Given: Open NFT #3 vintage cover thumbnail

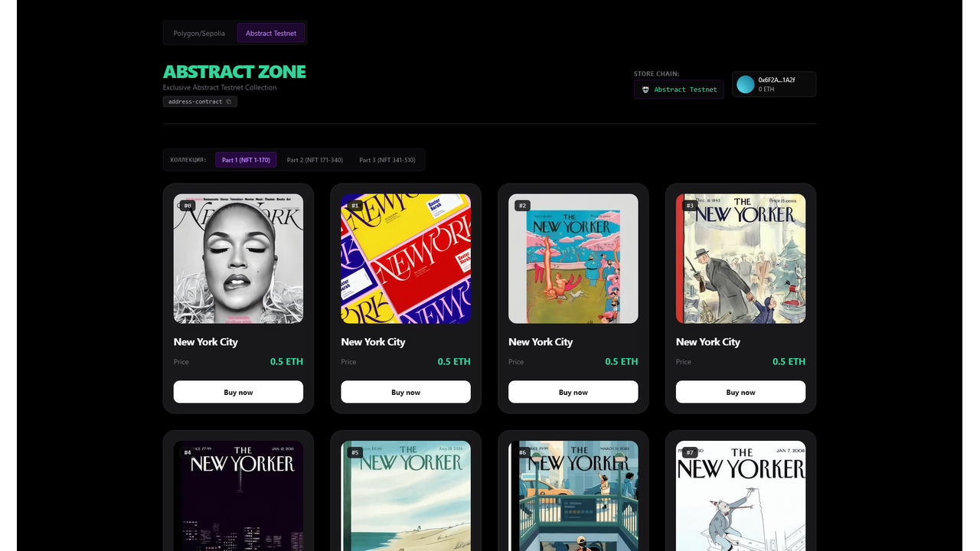Looking at the screenshot, I should pos(740,259).
